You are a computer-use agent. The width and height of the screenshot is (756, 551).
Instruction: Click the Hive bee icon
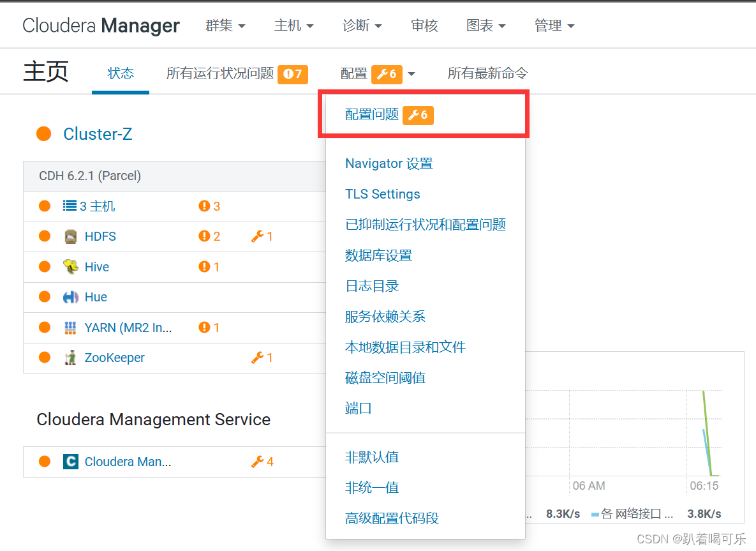click(70, 266)
